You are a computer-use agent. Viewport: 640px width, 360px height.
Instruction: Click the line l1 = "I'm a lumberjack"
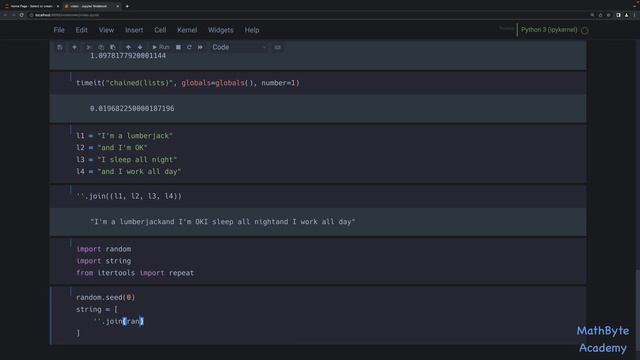124,136
